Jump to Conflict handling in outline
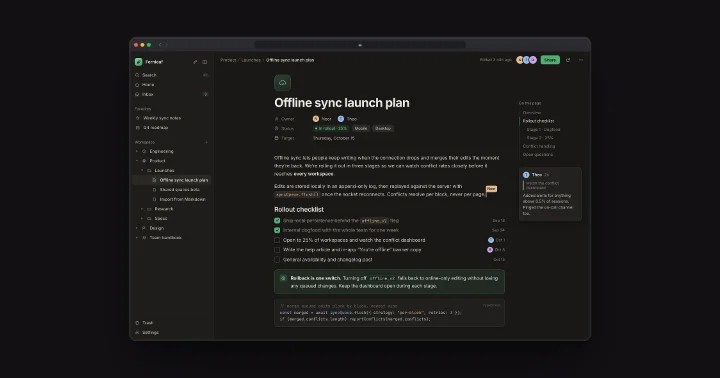720x378 pixels. pos(539,146)
